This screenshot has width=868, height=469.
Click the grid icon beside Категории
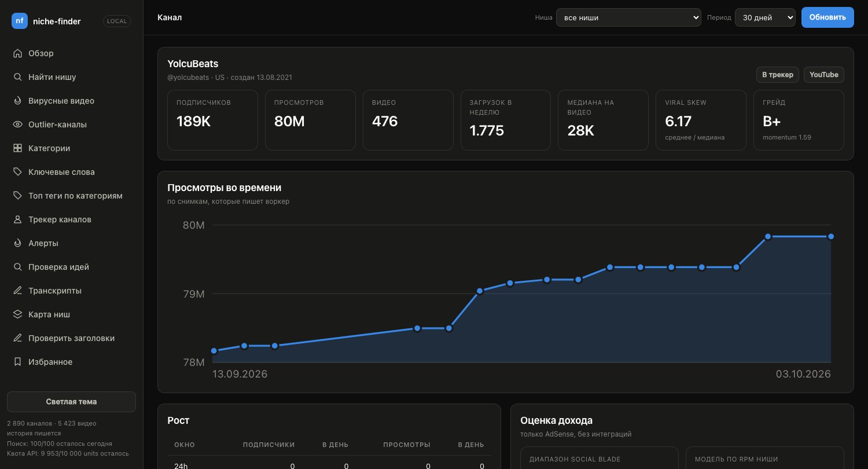pyautogui.click(x=17, y=148)
